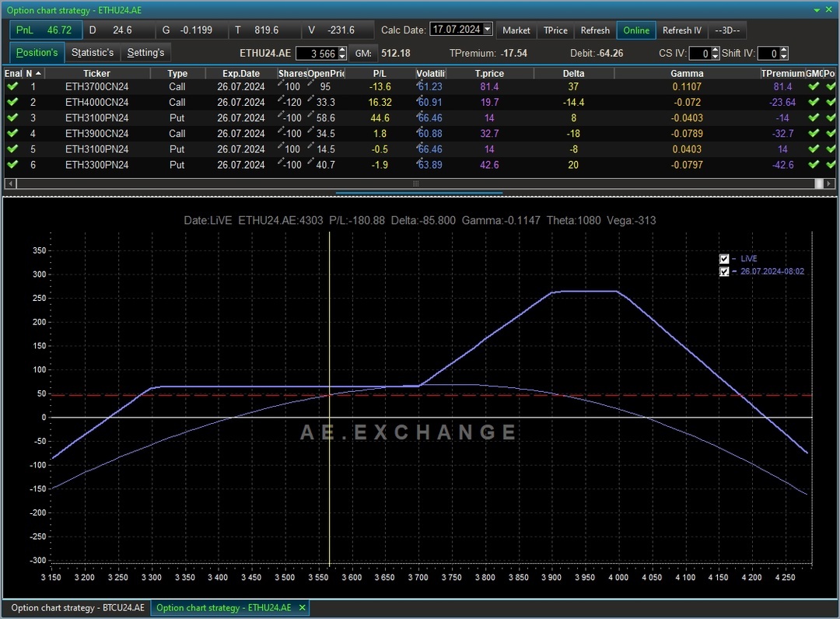840x619 pixels.
Task: Click the ETHU24.AE price input field
Action: [317, 53]
